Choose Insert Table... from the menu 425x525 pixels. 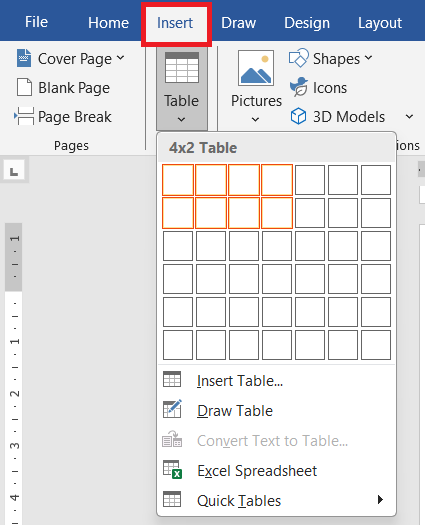(x=240, y=381)
